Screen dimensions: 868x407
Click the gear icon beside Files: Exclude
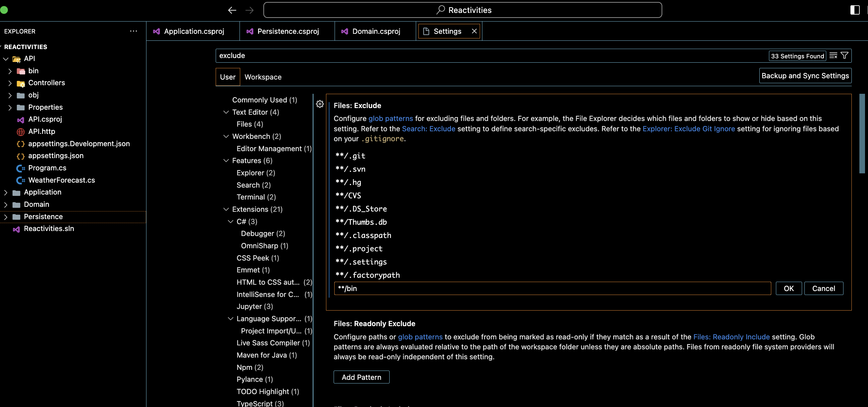coord(320,104)
